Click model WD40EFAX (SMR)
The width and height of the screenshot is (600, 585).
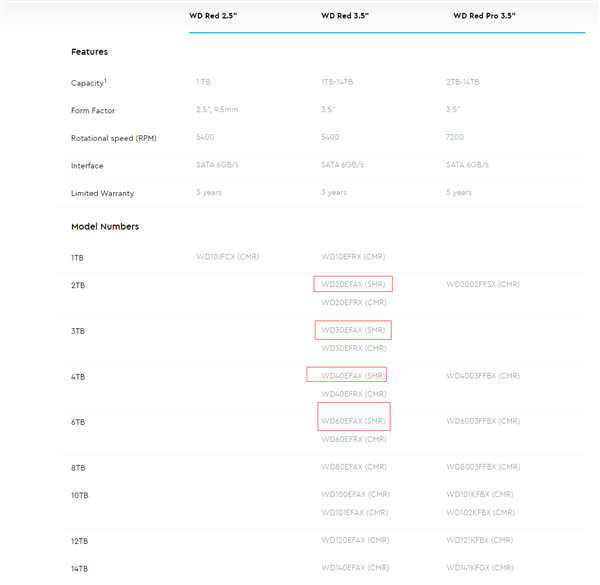pos(353,376)
